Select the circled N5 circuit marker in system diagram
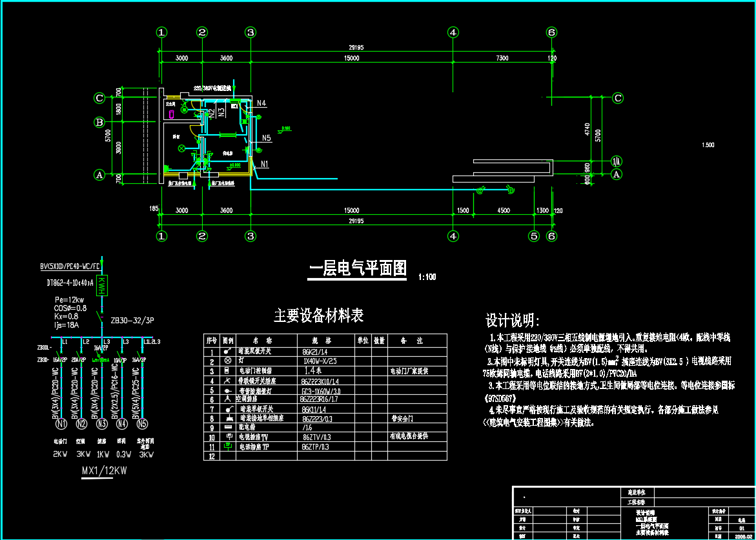This screenshot has height=540, width=756. click(142, 424)
